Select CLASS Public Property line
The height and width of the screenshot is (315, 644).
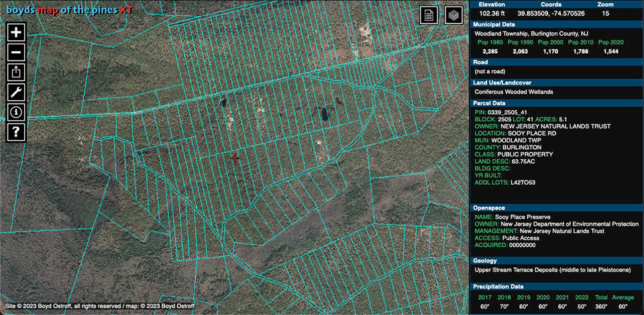[x=514, y=154]
